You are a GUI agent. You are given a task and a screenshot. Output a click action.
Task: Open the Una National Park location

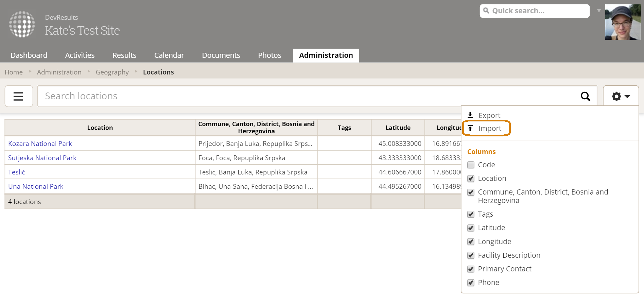(x=36, y=186)
